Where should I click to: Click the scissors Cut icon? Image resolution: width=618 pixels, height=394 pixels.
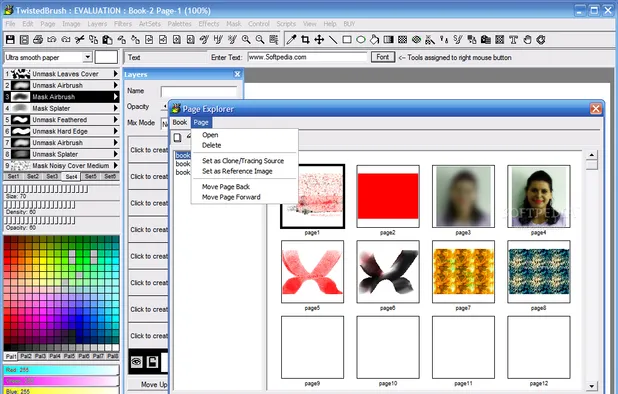(80, 39)
